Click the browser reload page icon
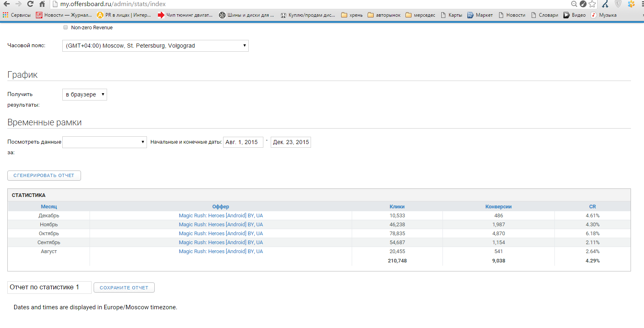The image size is (644, 328). [30, 4]
